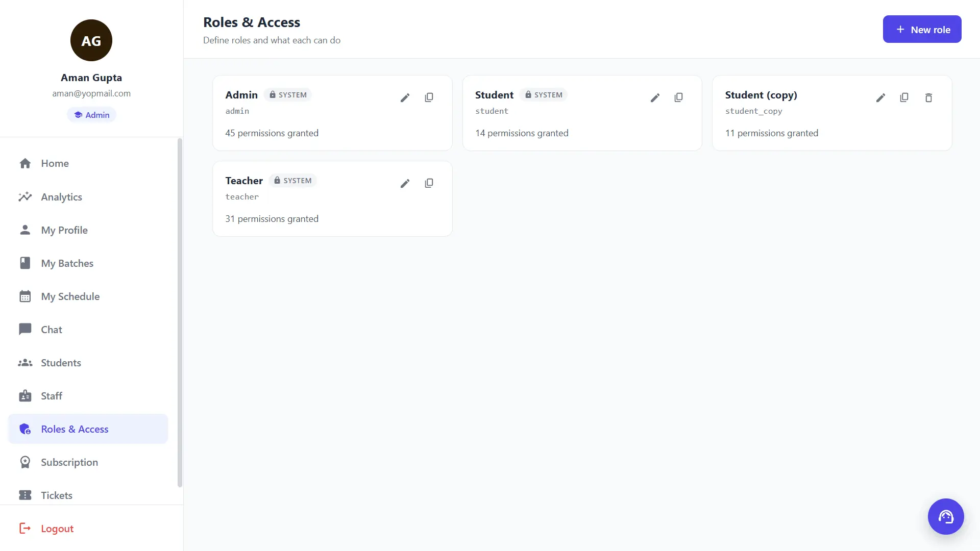This screenshot has height=551, width=980.
Task: Duplicate the Admin role
Action: 429,97
